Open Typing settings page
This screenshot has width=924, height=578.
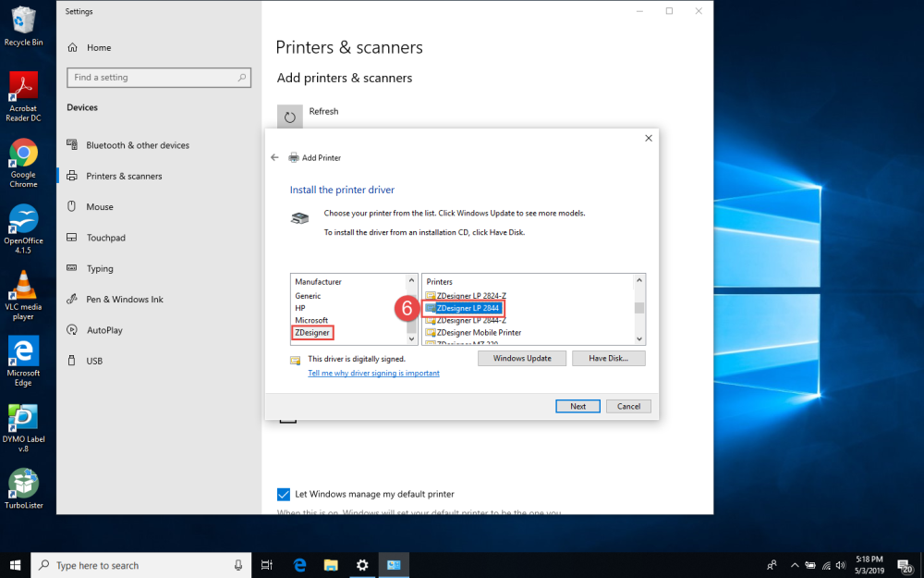(x=100, y=268)
